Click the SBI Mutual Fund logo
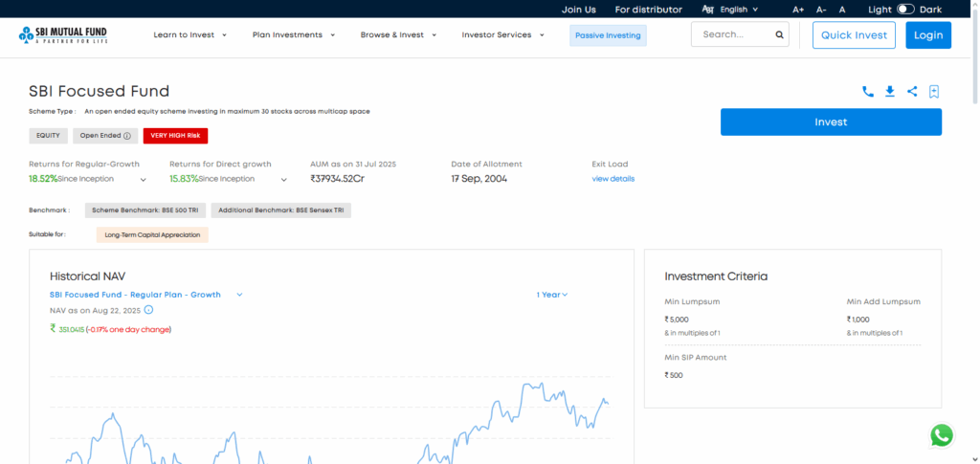This screenshot has width=980, height=464. [x=63, y=35]
